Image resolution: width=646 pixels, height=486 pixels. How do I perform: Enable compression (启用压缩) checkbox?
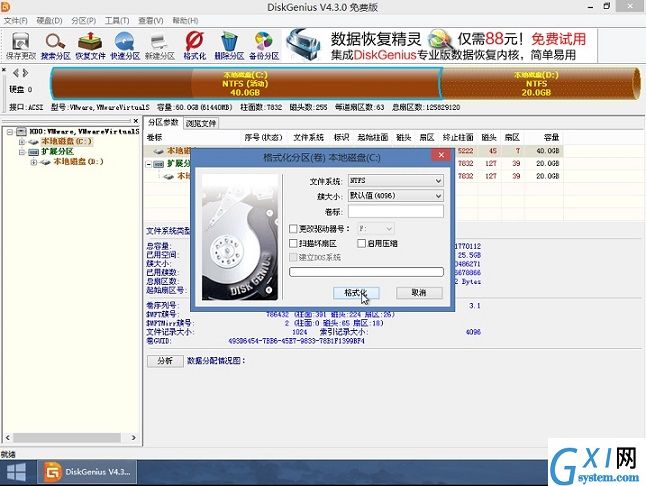[x=361, y=243]
